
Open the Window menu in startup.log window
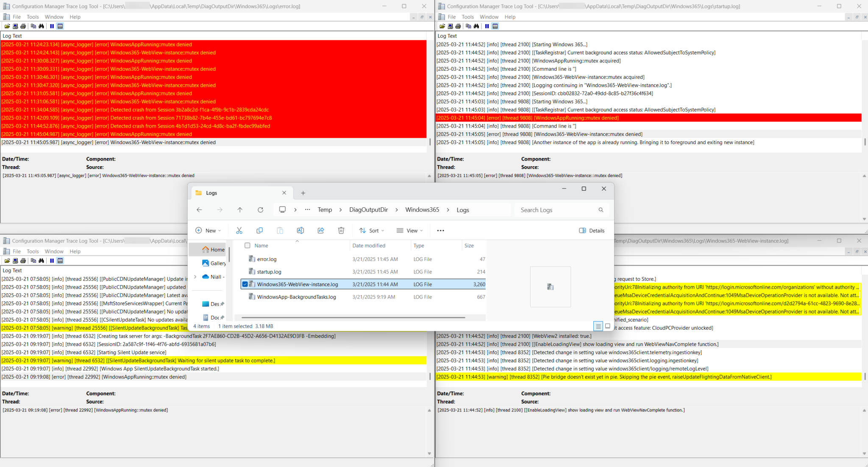pos(489,17)
